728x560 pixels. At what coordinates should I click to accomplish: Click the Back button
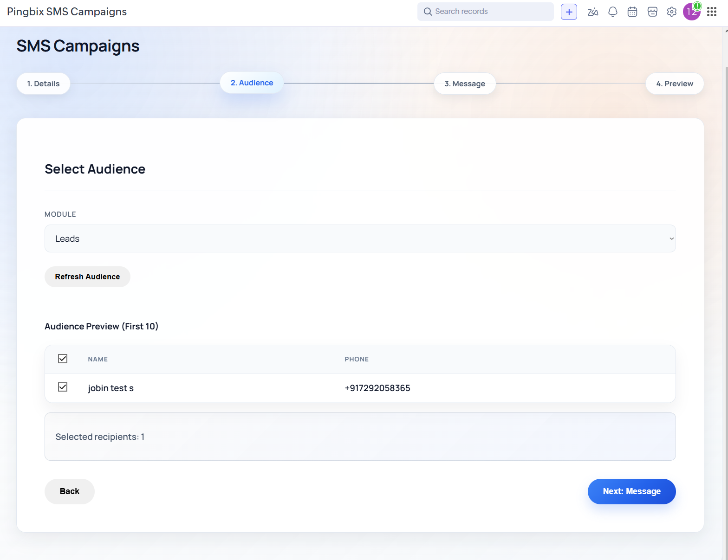(70, 491)
